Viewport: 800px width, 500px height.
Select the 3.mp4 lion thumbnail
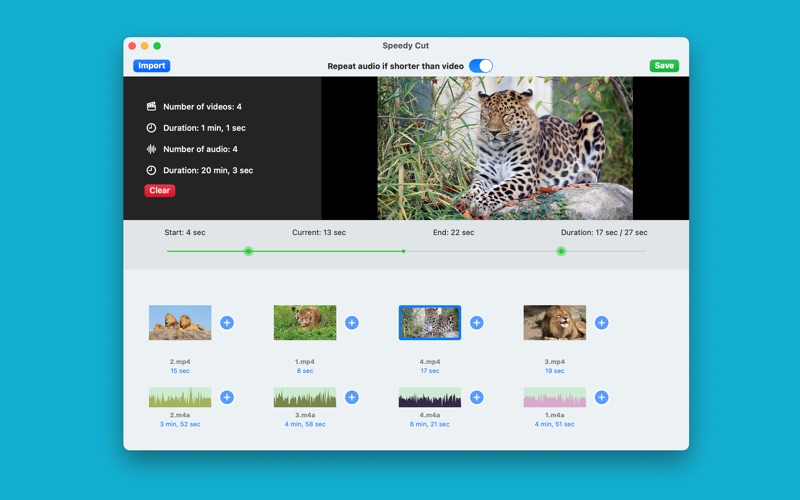(x=554, y=323)
